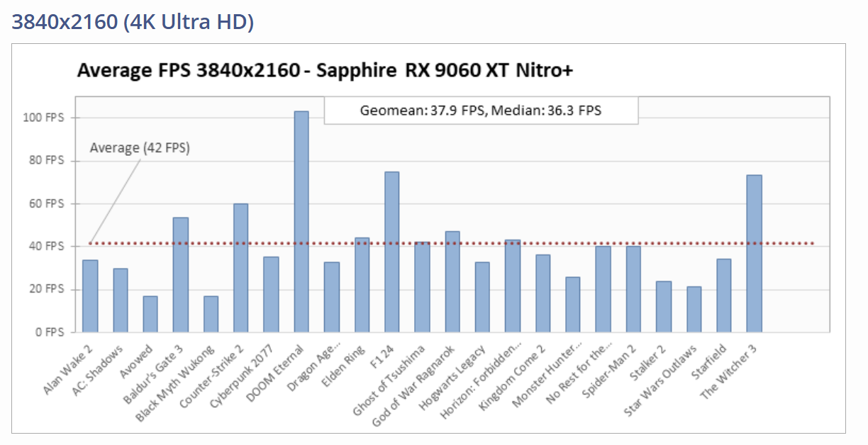
Task: Click the Horizon: Forbidden bar
Action: (x=513, y=286)
